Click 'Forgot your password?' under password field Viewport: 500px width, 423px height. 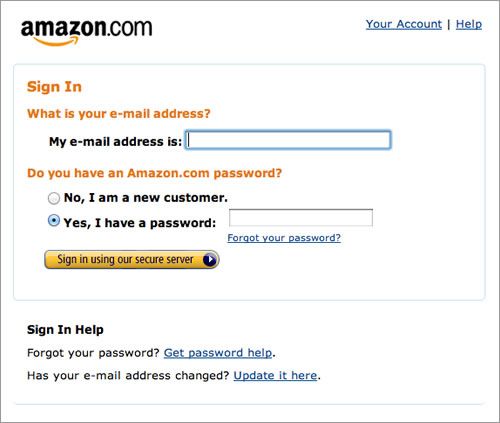(284, 238)
